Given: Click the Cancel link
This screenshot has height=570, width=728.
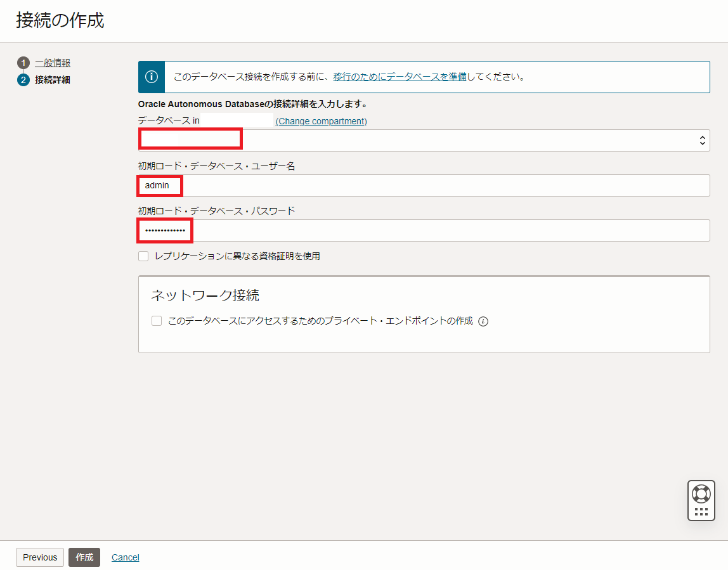Looking at the screenshot, I should pyautogui.click(x=125, y=557).
